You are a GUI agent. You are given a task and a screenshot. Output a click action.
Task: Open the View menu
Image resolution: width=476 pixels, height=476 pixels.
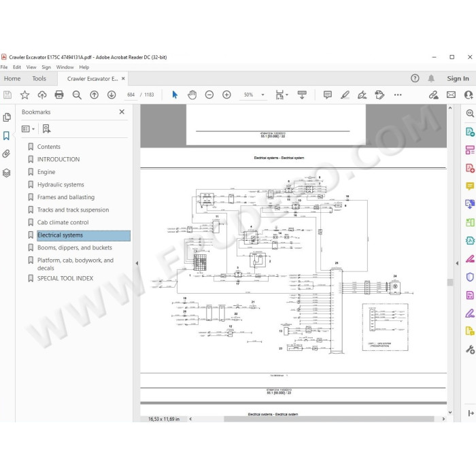[x=31, y=67]
